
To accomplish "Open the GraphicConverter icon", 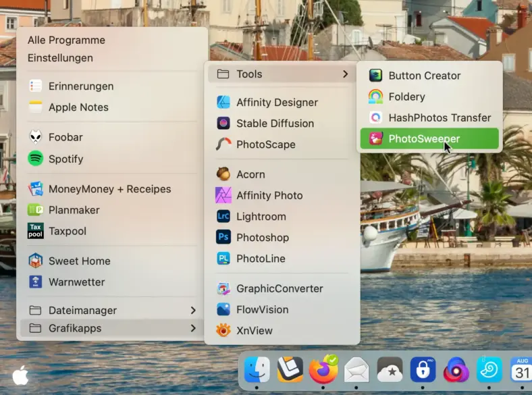I will 223,288.
